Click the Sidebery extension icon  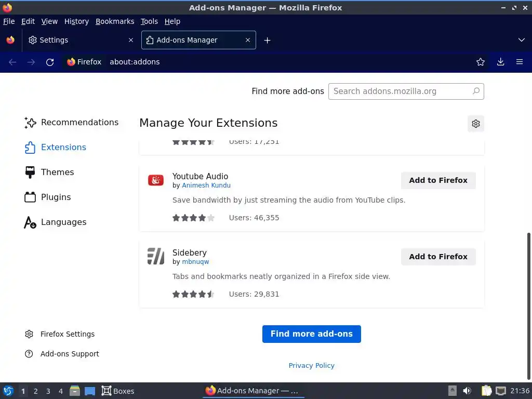(156, 256)
